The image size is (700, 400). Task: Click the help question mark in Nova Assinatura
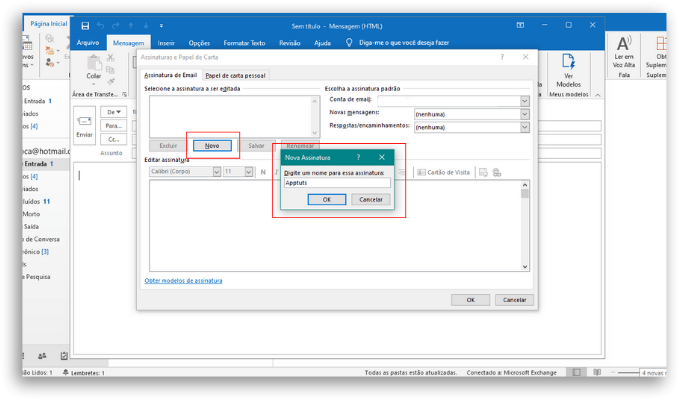coord(358,157)
